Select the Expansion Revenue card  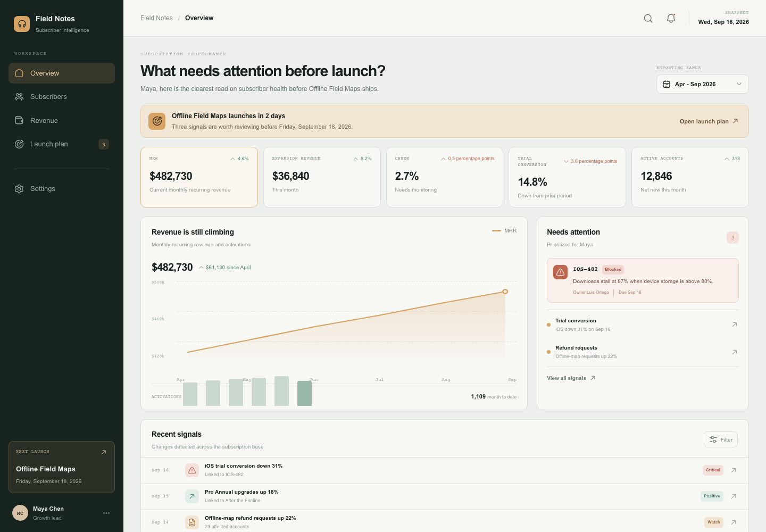[322, 177]
